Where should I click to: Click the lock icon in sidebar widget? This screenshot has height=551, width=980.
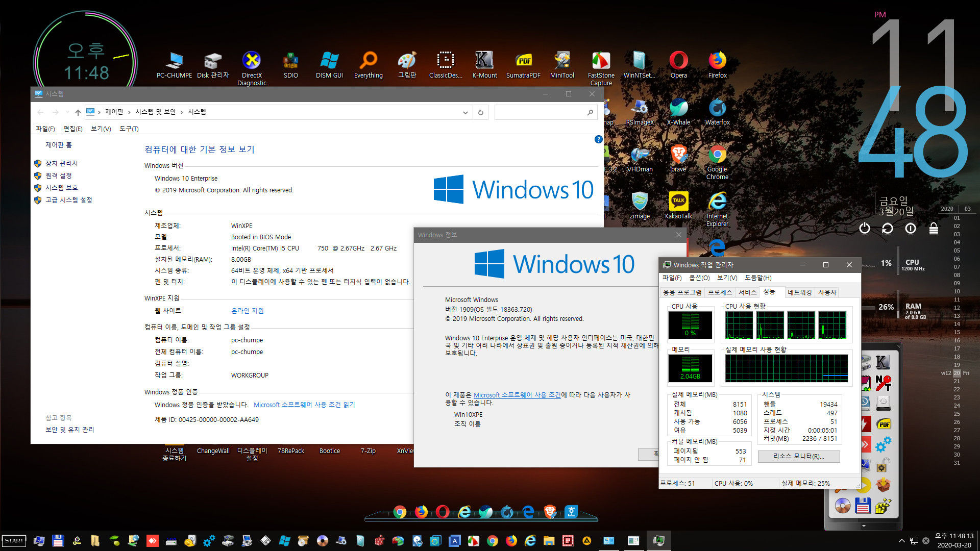pos(933,228)
